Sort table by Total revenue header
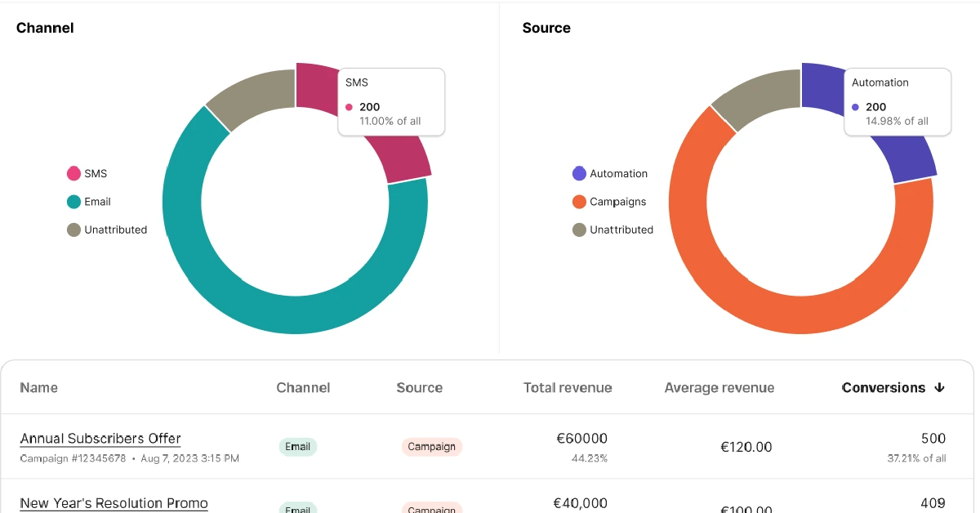Image resolution: width=980 pixels, height=513 pixels. (568, 388)
